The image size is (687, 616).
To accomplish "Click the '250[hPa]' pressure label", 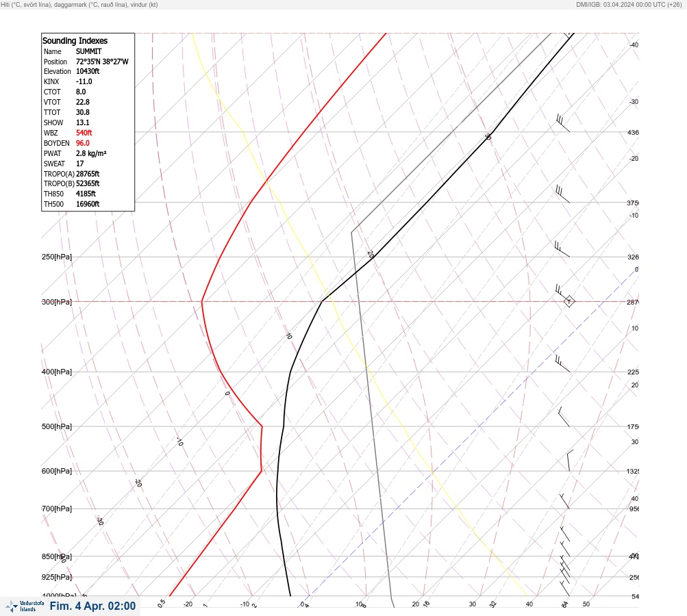I will tap(57, 257).
